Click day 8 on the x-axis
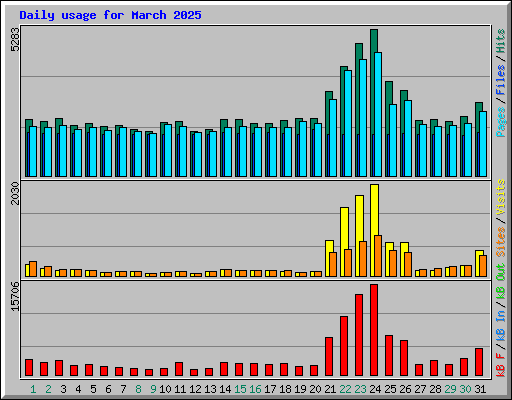 [138, 389]
